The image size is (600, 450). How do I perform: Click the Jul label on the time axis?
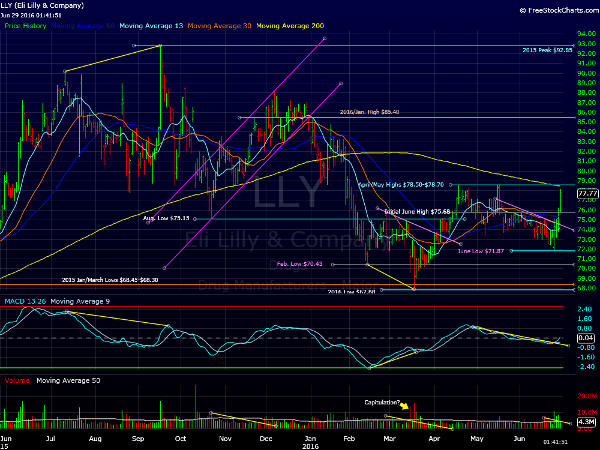point(51,439)
